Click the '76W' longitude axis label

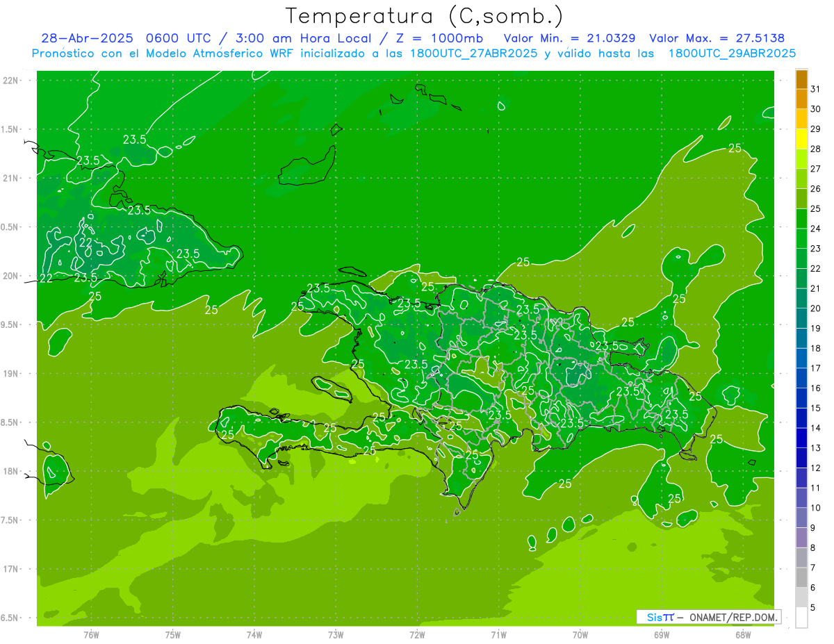tap(91, 634)
